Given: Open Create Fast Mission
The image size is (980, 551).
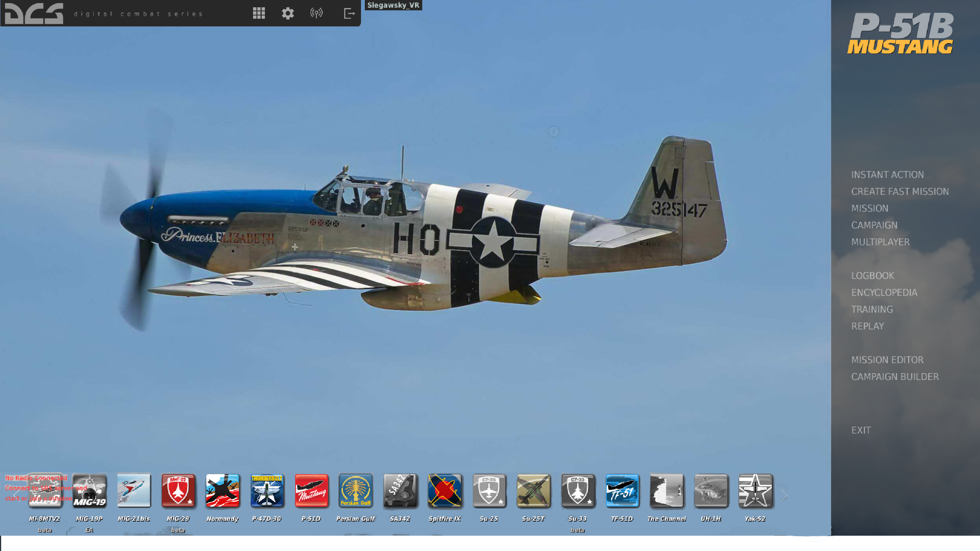Looking at the screenshot, I should (x=900, y=192).
